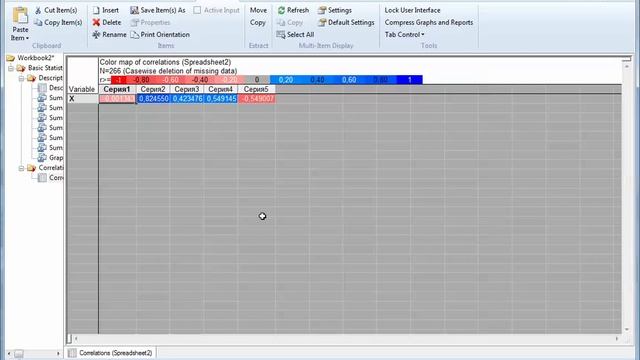The height and width of the screenshot is (360, 640).
Task: Click the Correlations folder icon in tree
Action: point(31,168)
